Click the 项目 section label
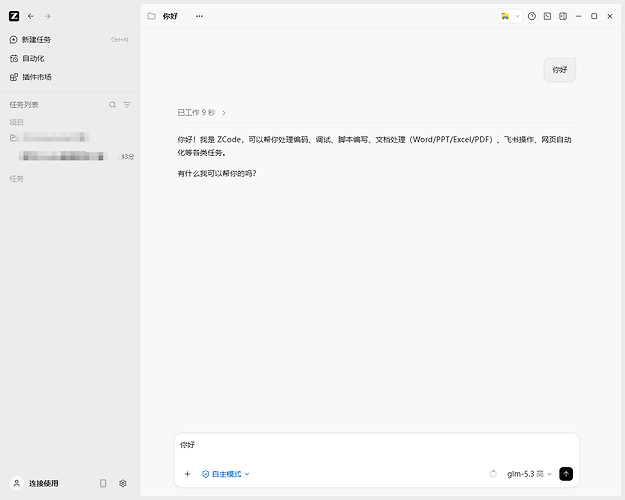The image size is (625, 500). tap(16, 122)
